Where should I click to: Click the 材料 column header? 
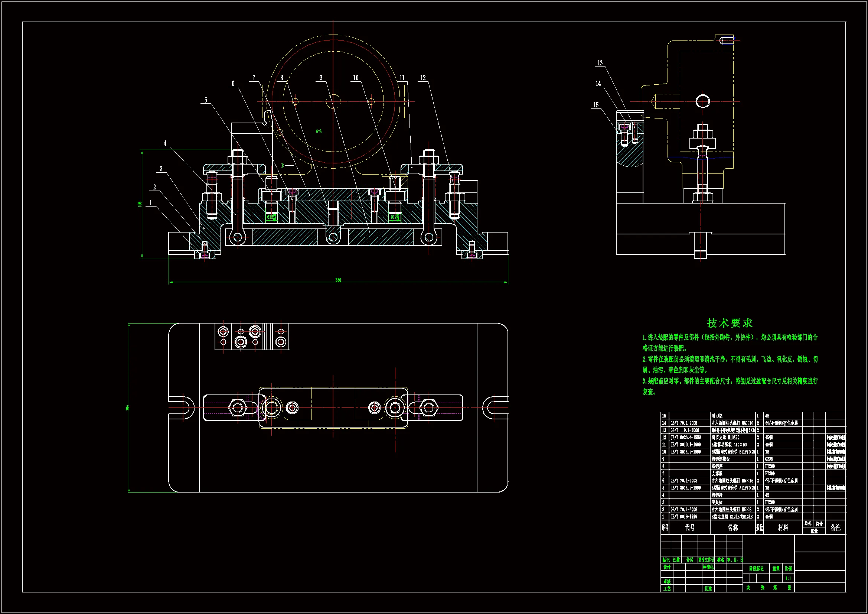783,527
